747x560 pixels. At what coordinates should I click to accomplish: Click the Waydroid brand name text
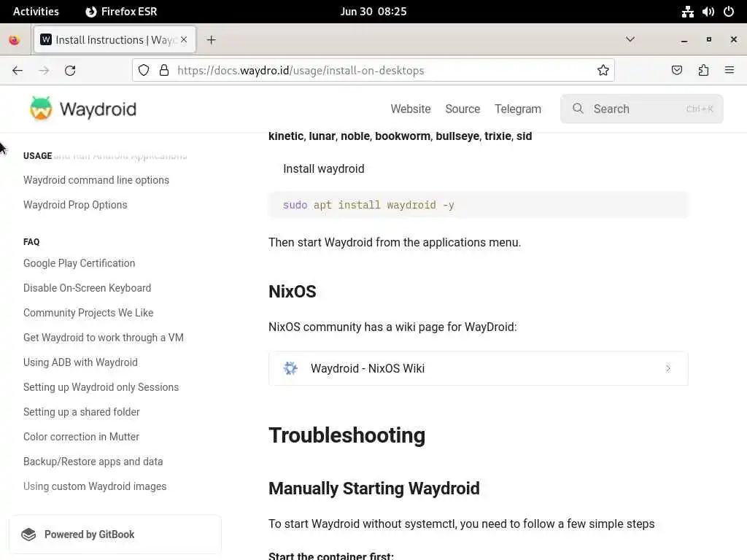(x=98, y=109)
